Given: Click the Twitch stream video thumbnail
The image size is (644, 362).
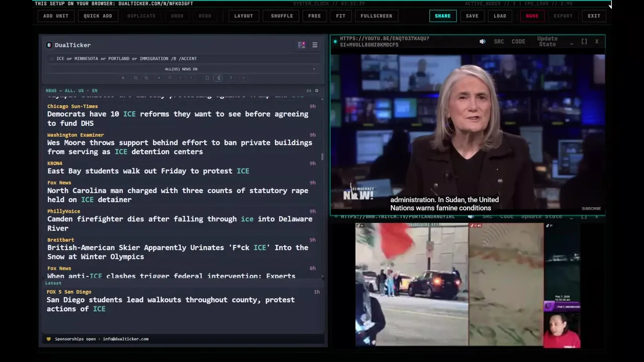Looking at the screenshot, I should [468, 285].
